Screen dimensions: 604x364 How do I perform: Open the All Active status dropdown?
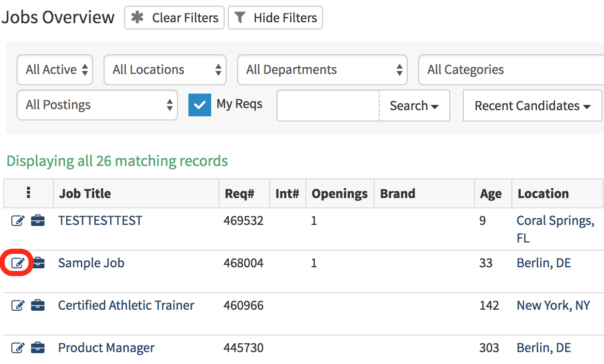(x=55, y=70)
